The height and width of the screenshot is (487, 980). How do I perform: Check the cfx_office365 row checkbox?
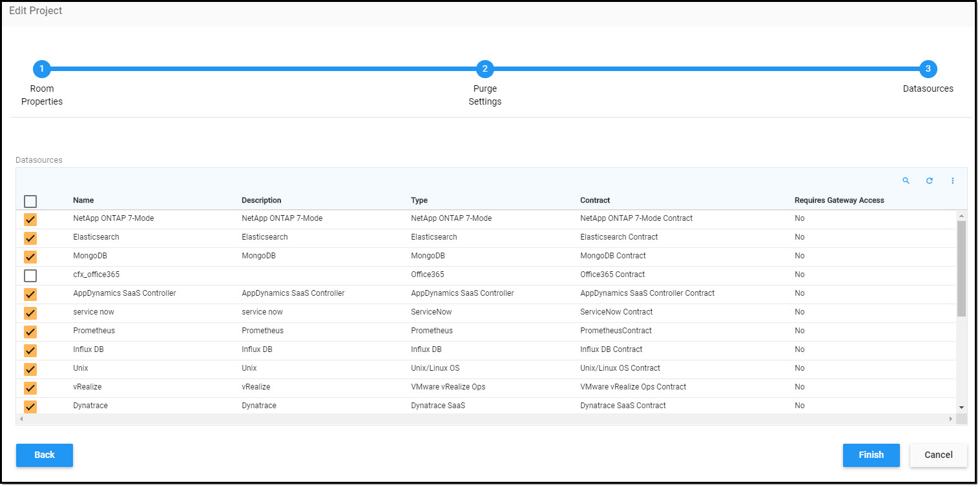click(30, 276)
